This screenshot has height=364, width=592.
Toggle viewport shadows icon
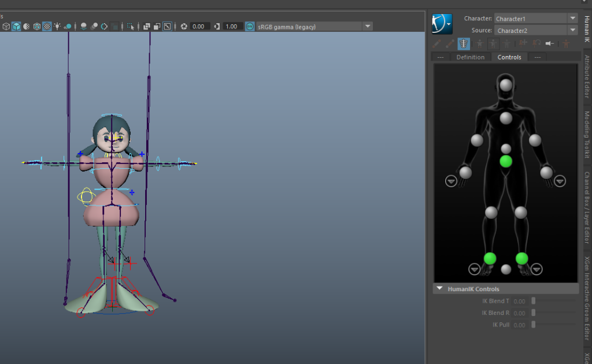(68, 27)
